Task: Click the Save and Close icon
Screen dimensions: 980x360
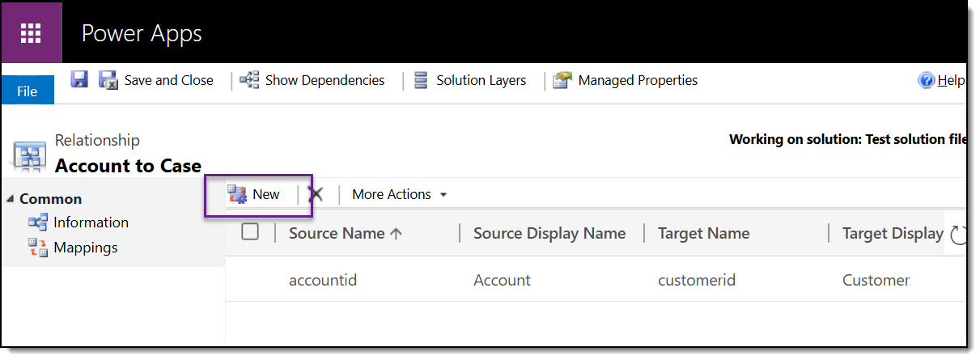Action: 108,80
